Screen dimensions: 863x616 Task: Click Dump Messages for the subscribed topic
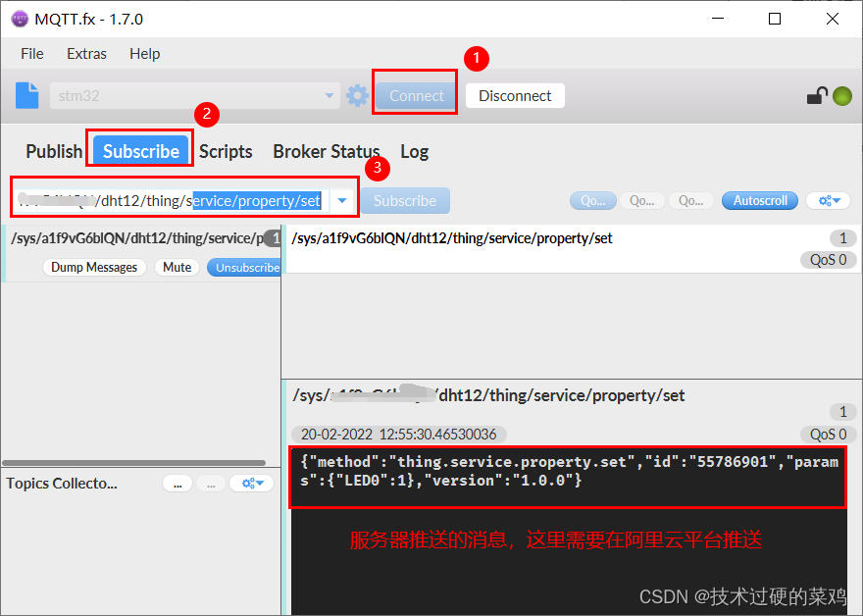pos(94,268)
